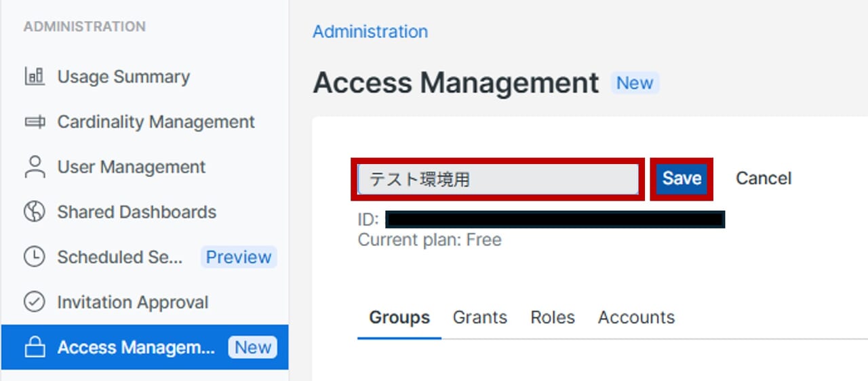Open the Grants tab
The height and width of the screenshot is (381, 868).
(x=479, y=317)
